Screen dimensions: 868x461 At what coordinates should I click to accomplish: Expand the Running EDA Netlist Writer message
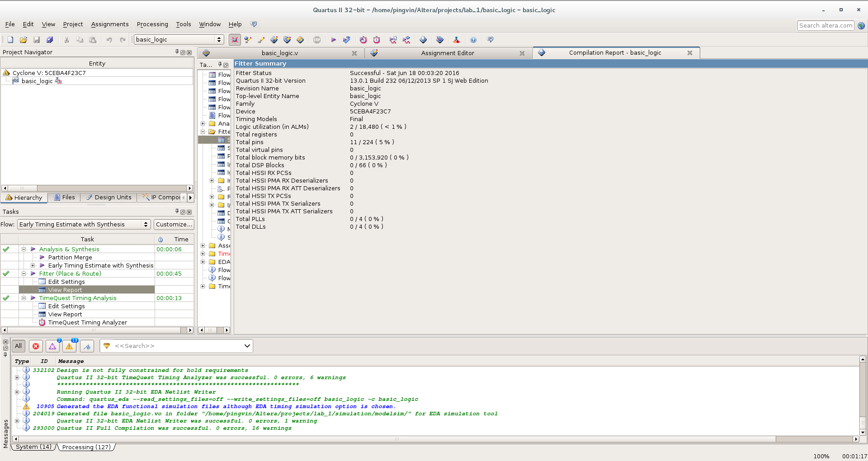pyautogui.click(x=17, y=392)
